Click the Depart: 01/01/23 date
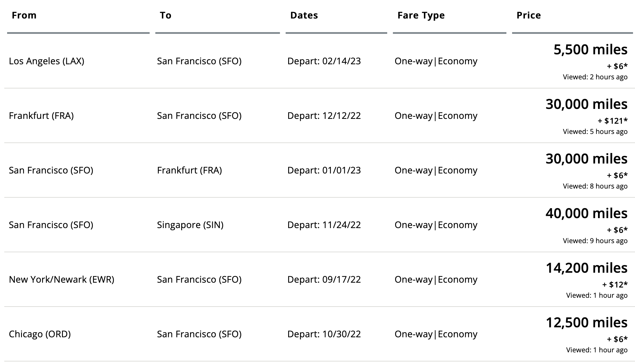 point(324,170)
